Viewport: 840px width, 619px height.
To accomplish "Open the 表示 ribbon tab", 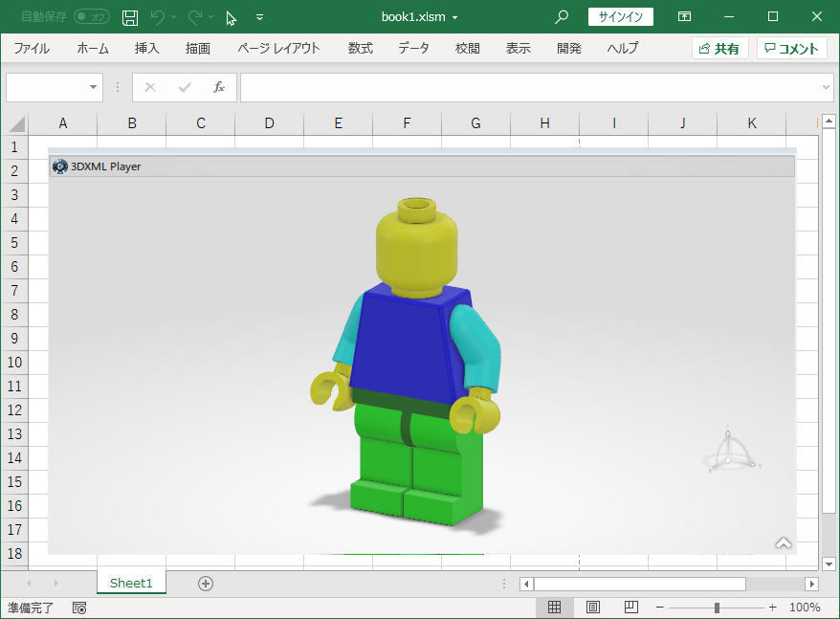I will (519, 48).
